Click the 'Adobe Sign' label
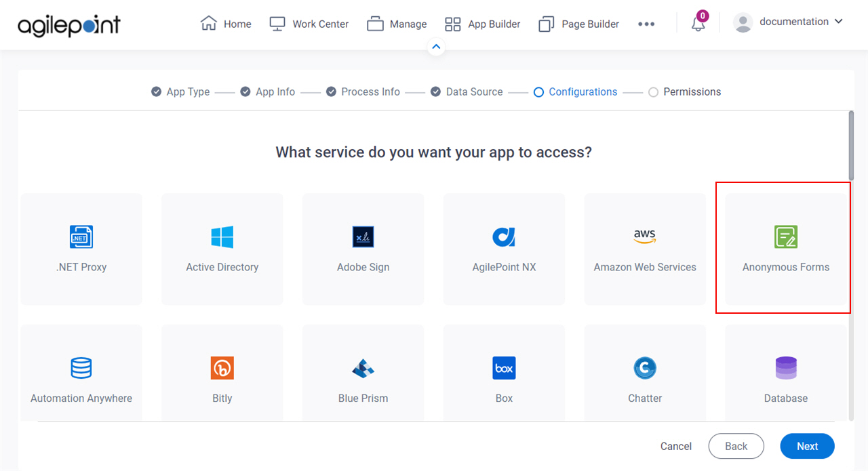This screenshot has height=471, width=868. point(363,267)
